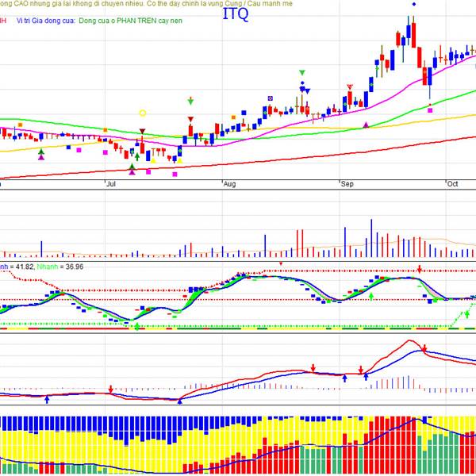Click the green text 'Dong cua o PHAN TREN cay nen'
This screenshot has height=476, width=476.
click(x=131, y=21)
